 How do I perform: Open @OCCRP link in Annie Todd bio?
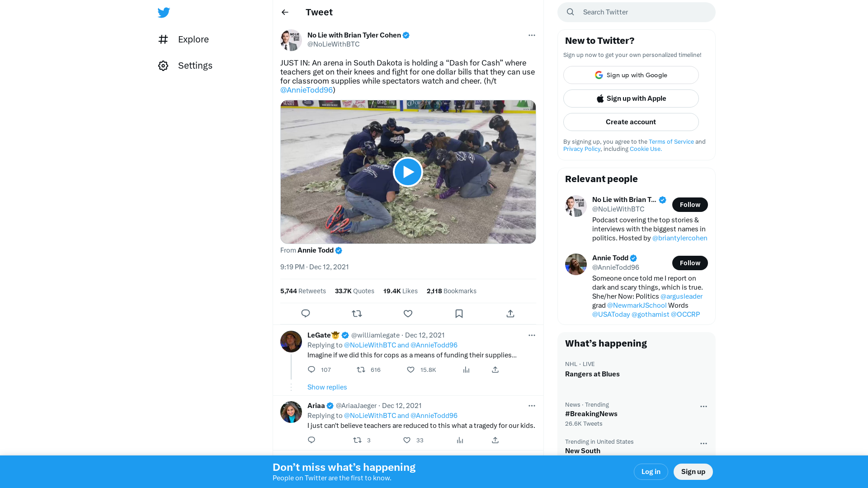pyautogui.click(x=685, y=314)
